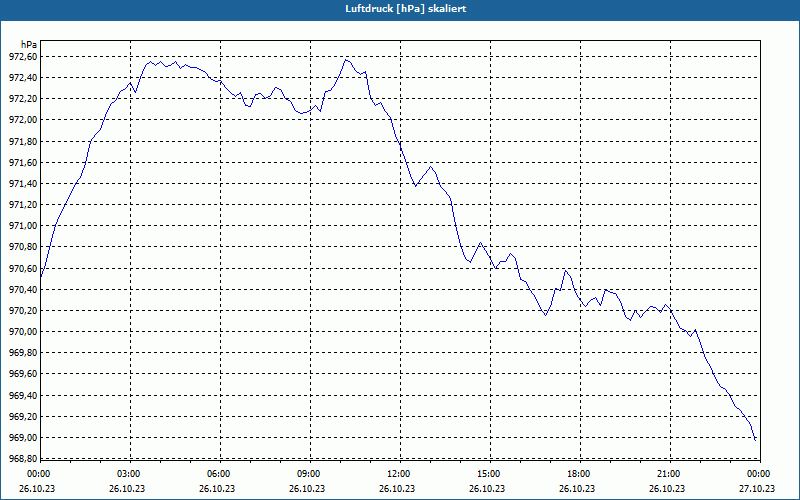Click the 03:00 time label

tap(128, 474)
